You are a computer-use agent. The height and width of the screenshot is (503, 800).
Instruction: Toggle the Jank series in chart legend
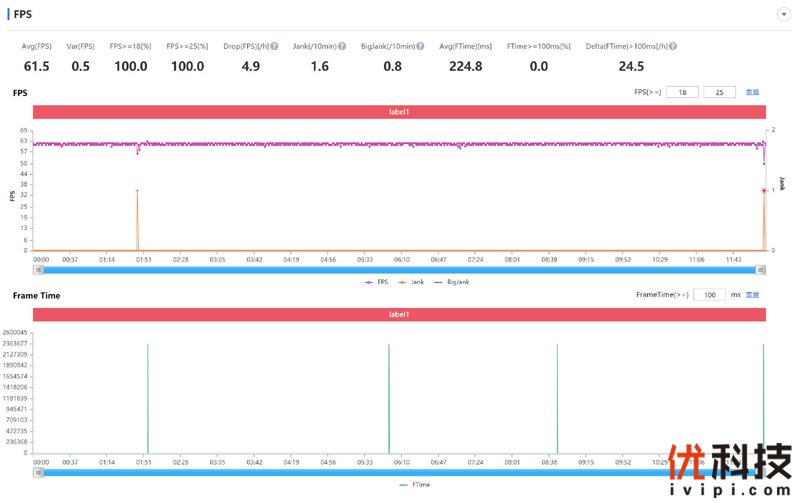pyautogui.click(x=412, y=283)
